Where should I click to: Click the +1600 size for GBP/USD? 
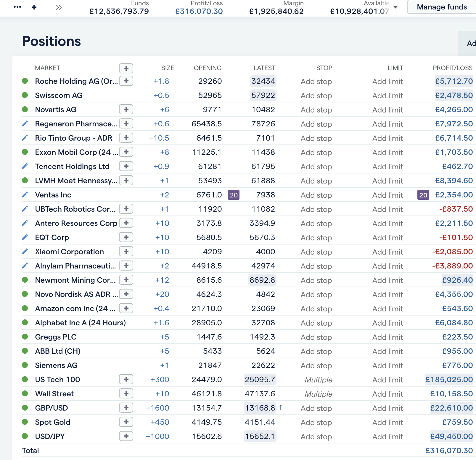(x=157, y=408)
